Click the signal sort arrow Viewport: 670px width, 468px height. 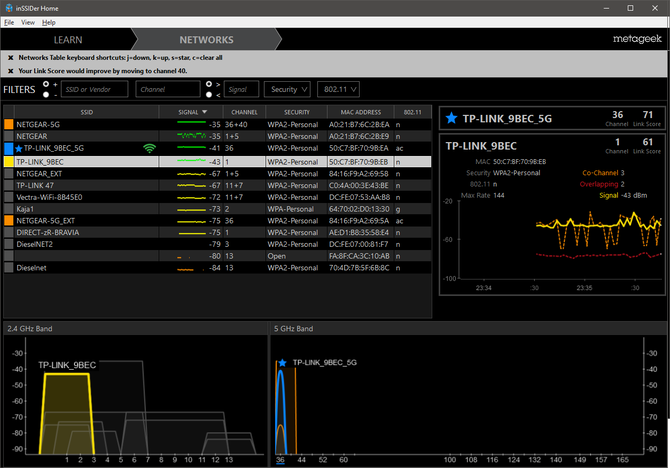pyautogui.click(x=204, y=112)
